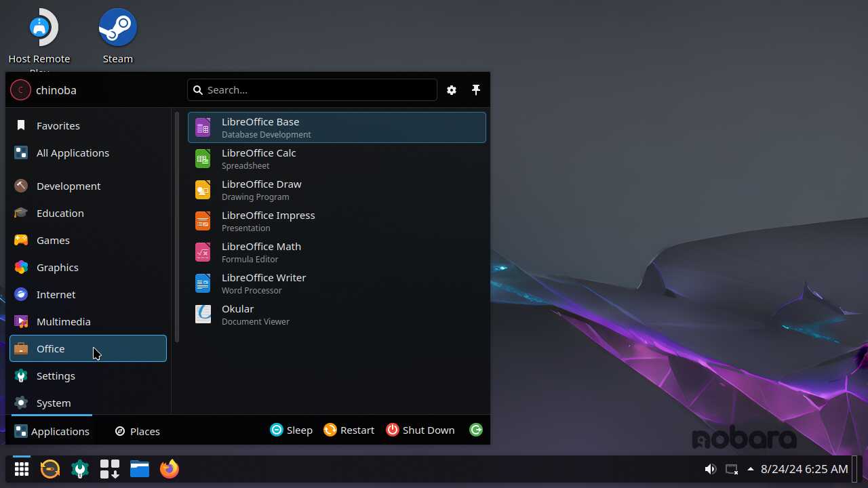Open Host Remote Play desktop icon
This screenshot has height=488, width=868.
39,38
